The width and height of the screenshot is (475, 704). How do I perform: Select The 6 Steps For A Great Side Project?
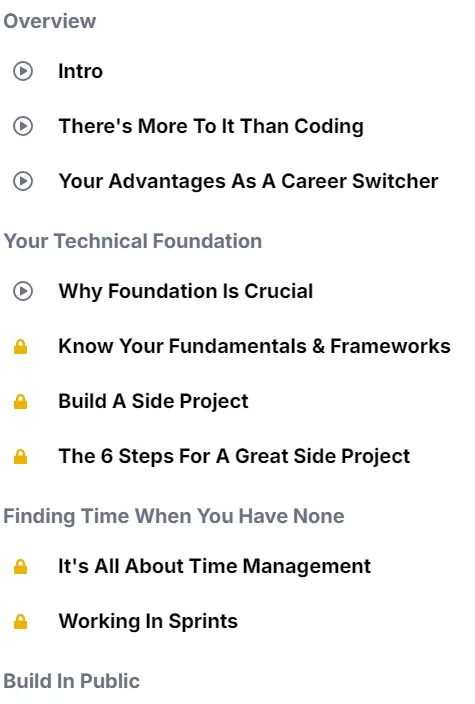tap(234, 456)
